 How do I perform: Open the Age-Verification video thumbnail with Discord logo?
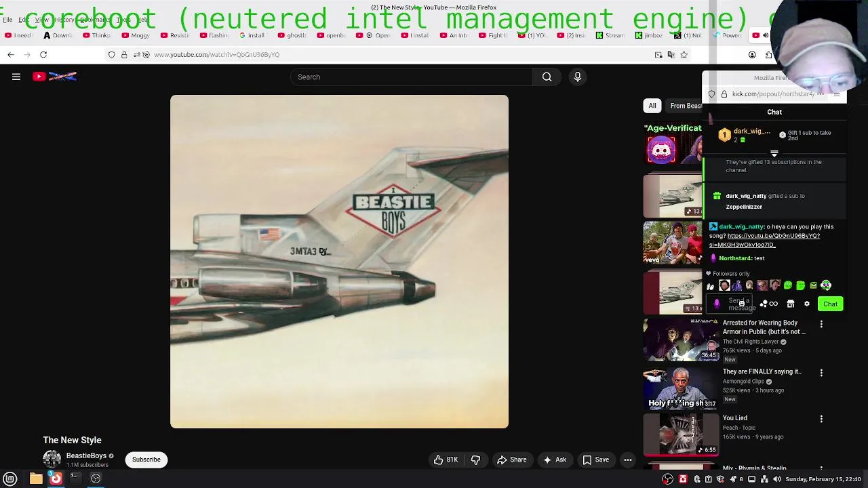673,144
